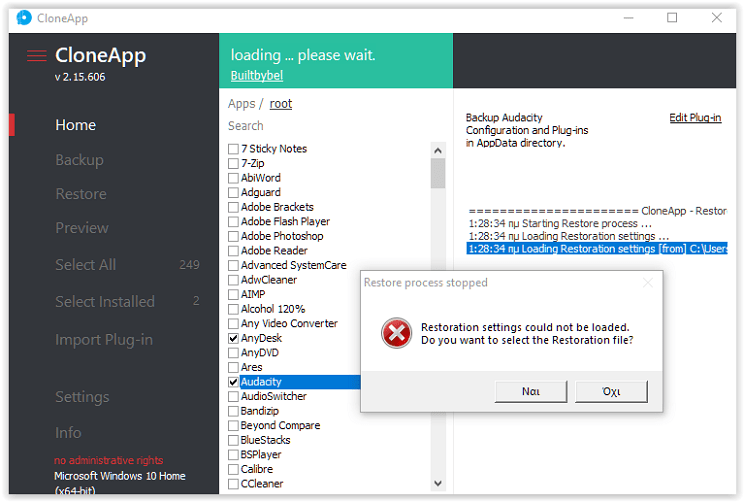This screenshot has width=744, height=502.
Task: Open the Info sidebar item
Action: pos(68,433)
